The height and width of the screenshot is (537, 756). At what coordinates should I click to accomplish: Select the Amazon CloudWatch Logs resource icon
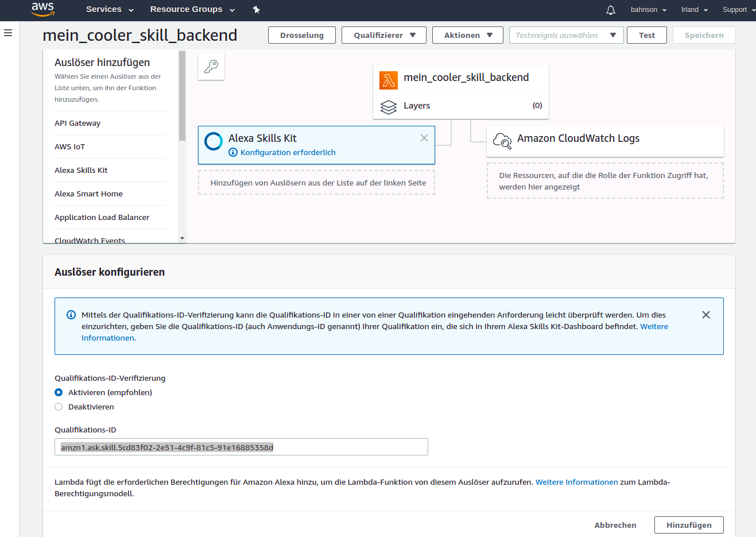point(502,141)
